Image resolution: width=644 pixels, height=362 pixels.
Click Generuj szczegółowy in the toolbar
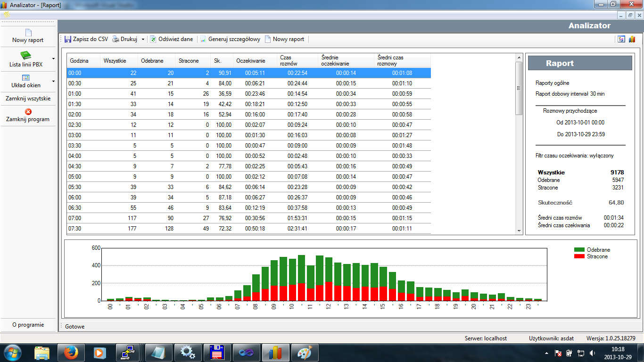(x=230, y=39)
